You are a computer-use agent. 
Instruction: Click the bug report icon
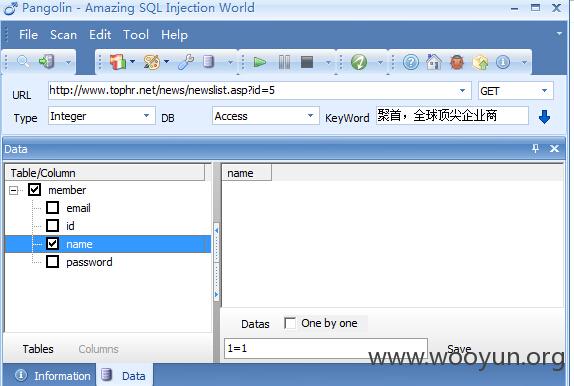(x=457, y=62)
